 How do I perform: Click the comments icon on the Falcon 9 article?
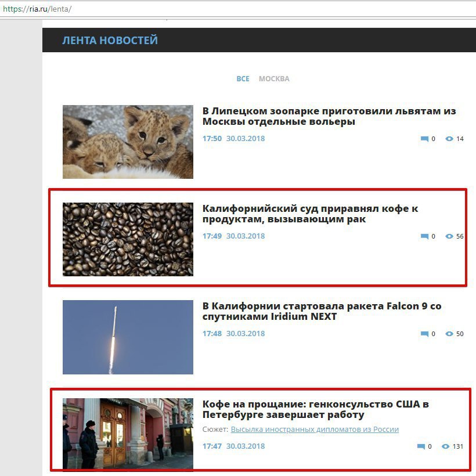(x=424, y=334)
